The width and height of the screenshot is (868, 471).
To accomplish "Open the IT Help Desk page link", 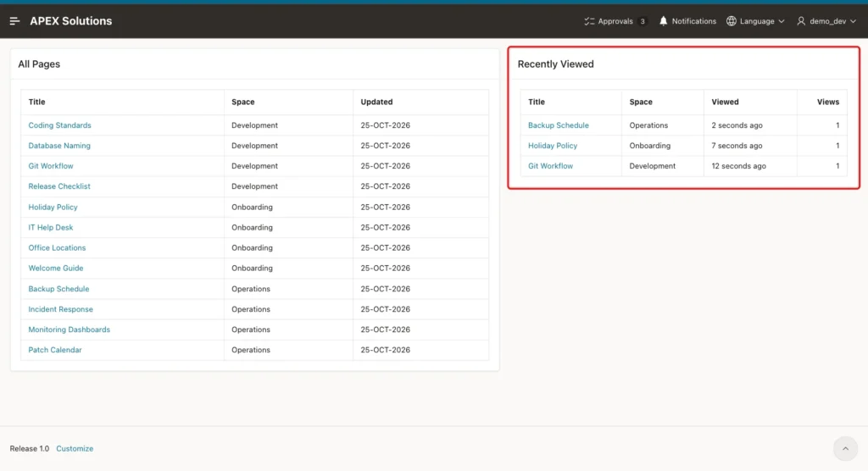I will click(51, 228).
